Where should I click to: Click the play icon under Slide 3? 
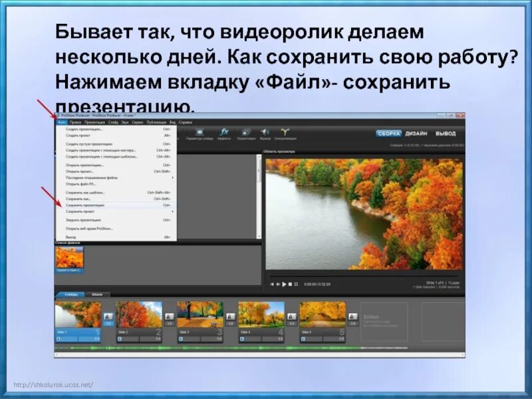(x=181, y=338)
